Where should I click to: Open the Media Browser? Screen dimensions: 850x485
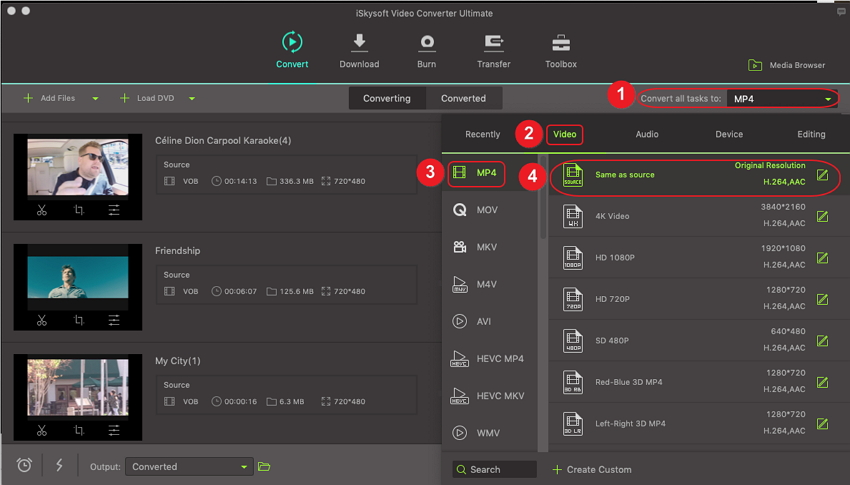786,65
